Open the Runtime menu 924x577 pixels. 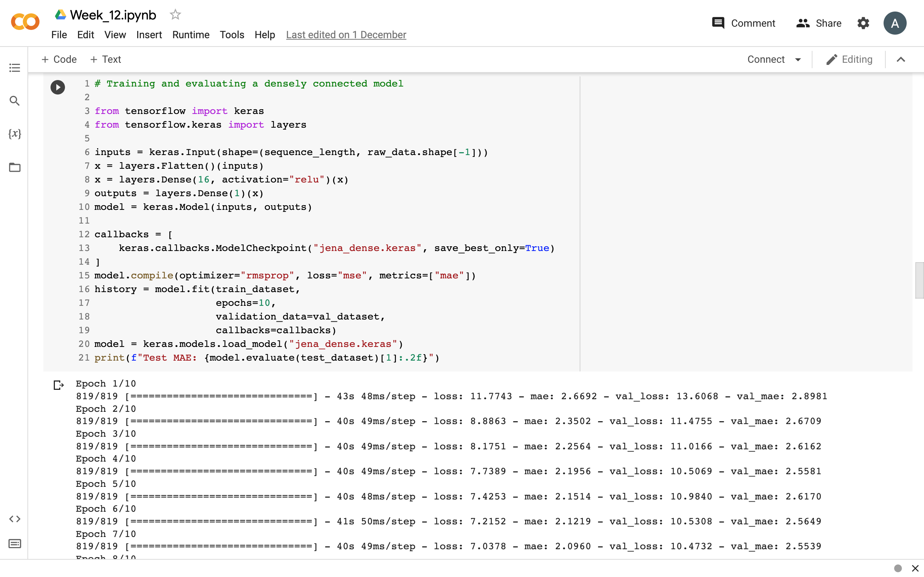(x=191, y=35)
